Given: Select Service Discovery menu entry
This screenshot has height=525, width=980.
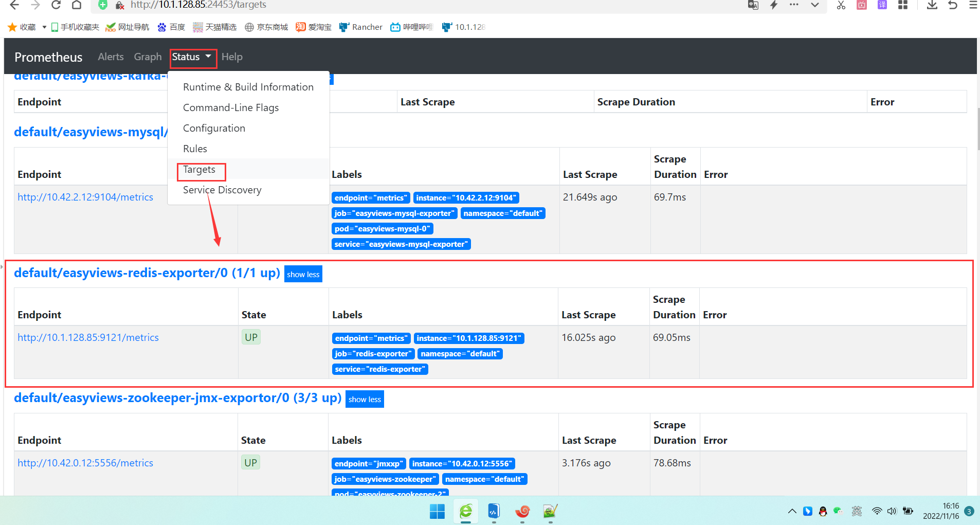Looking at the screenshot, I should pyautogui.click(x=248, y=190).
